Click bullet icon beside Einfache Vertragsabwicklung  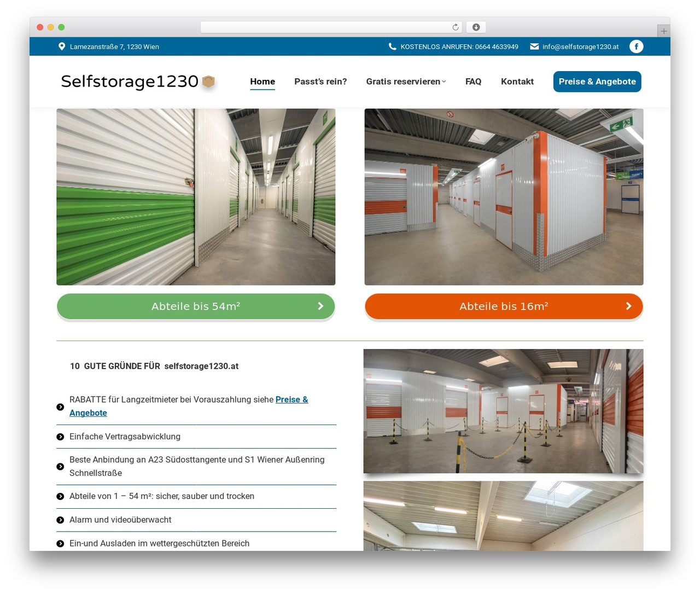coord(60,437)
